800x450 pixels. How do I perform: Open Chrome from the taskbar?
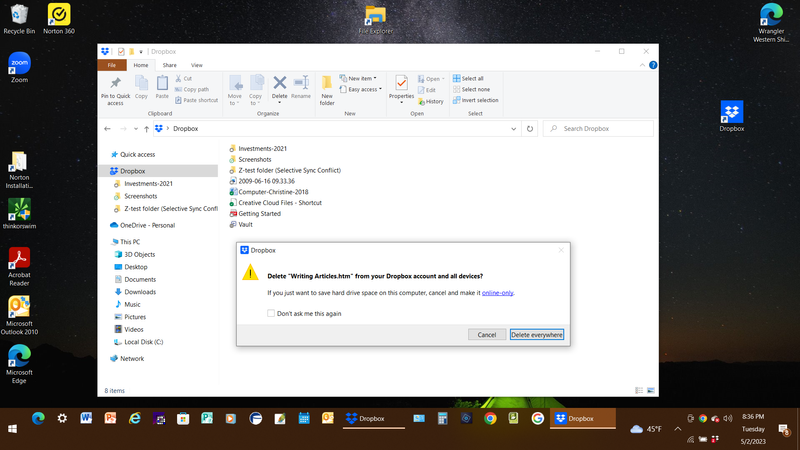point(490,418)
